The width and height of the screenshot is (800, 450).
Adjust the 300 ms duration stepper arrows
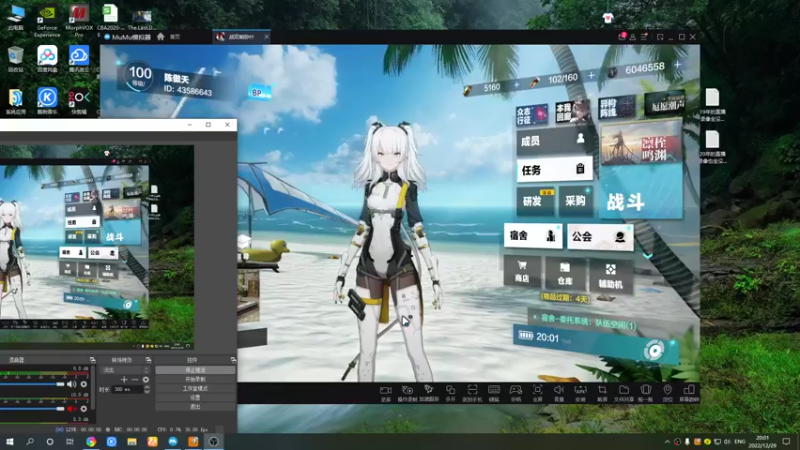pos(147,389)
